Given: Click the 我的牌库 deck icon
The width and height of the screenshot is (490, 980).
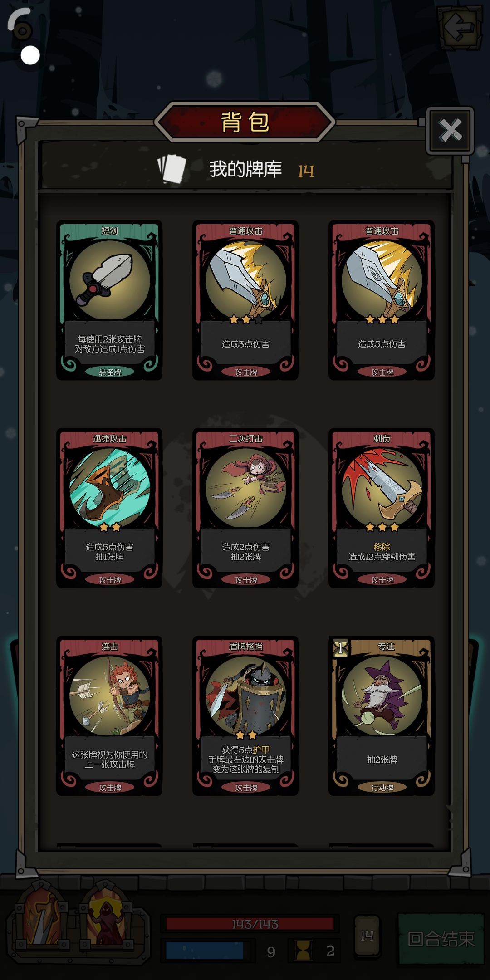Looking at the screenshot, I should click(172, 169).
